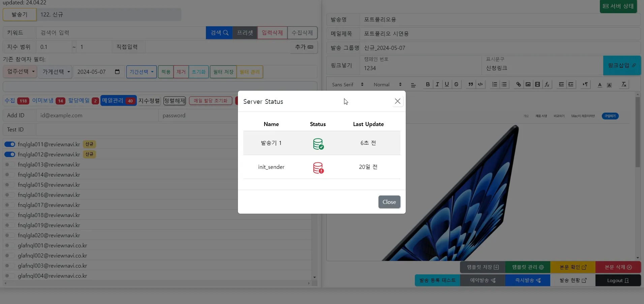Switch to the 할당메일 tab

point(84,100)
